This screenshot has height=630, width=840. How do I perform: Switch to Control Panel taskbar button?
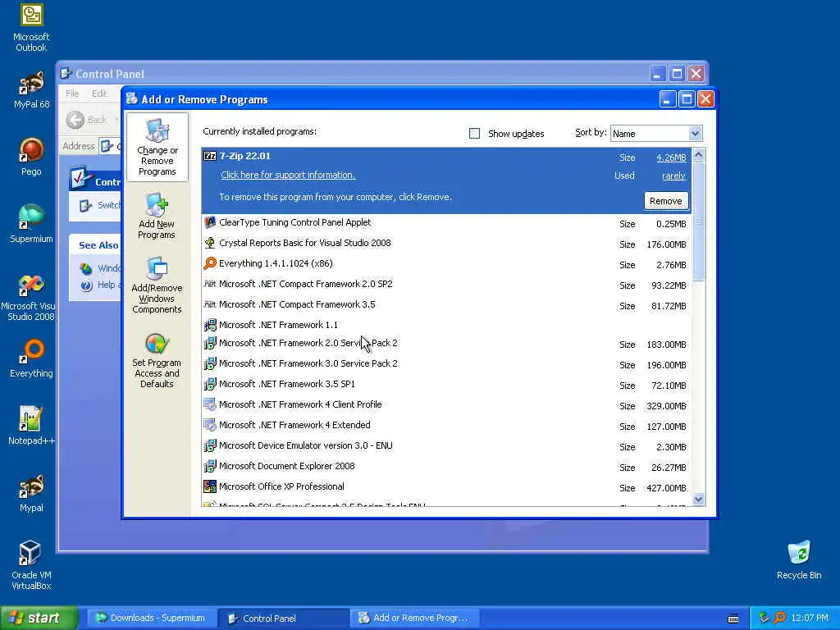pyautogui.click(x=282, y=619)
